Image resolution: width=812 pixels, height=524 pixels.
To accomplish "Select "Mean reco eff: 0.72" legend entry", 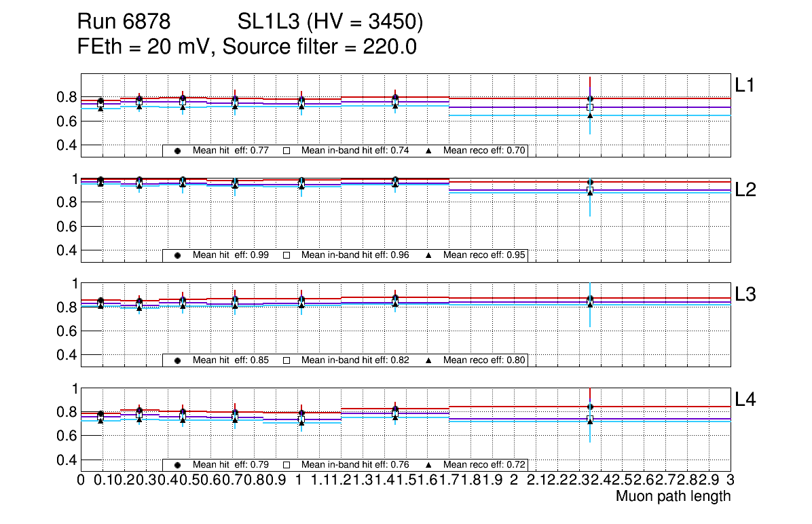I will 485,465.
